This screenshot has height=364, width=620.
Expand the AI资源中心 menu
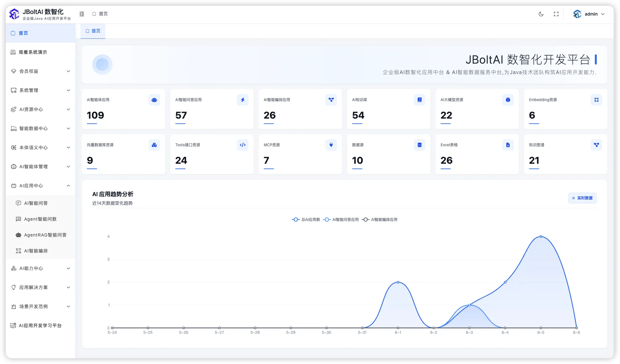[40, 109]
